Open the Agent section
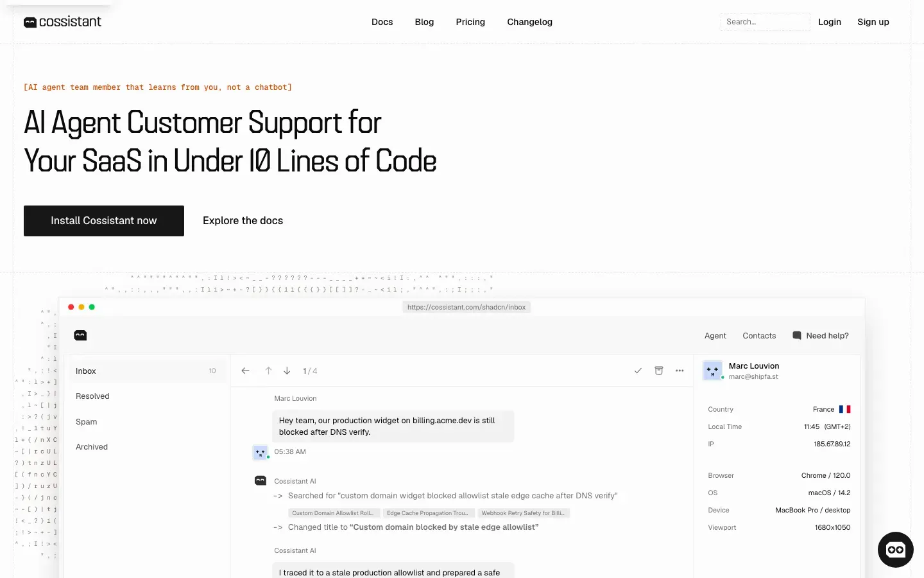The height and width of the screenshot is (578, 924). point(715,335)
